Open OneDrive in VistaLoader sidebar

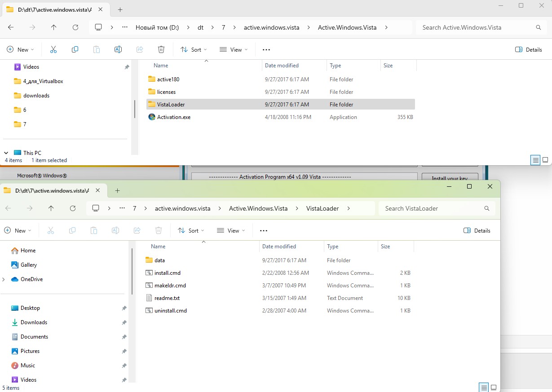pos(31,279)
